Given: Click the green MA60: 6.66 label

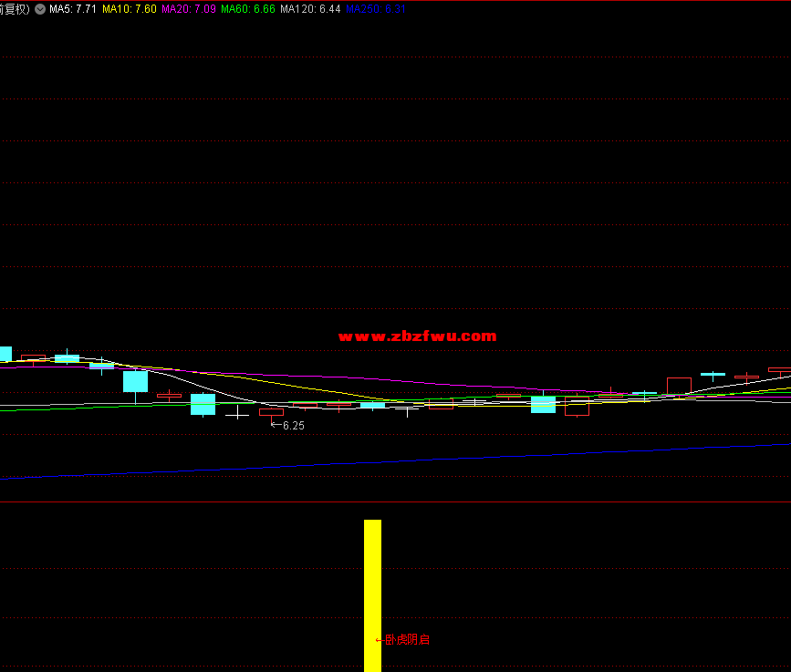Looking at the screenshot, I should [248, 9].
